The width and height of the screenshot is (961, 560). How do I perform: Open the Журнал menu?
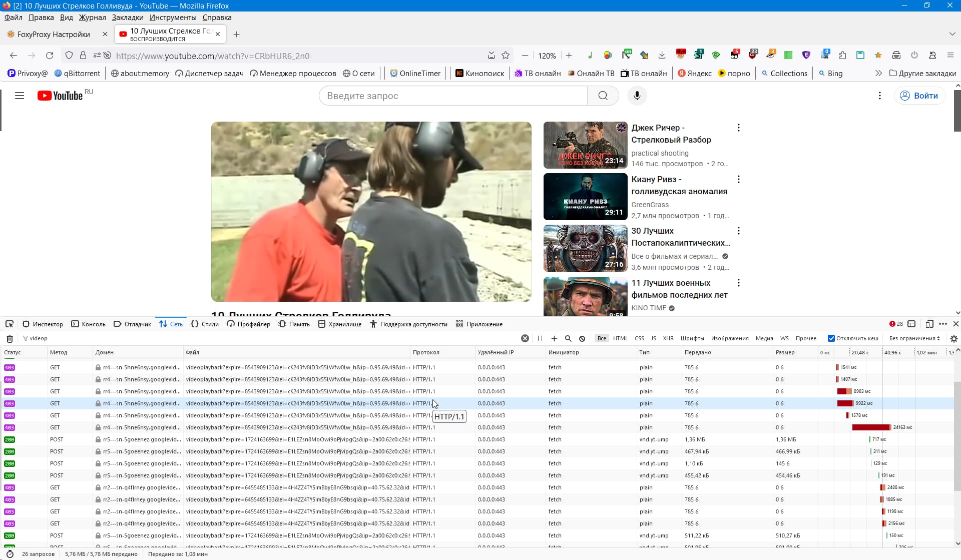pos(92,18)
